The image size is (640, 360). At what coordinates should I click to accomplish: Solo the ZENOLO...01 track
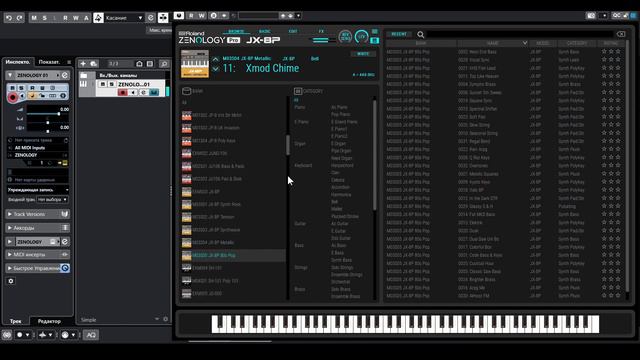pyautogui.click(x=111, y=84)
